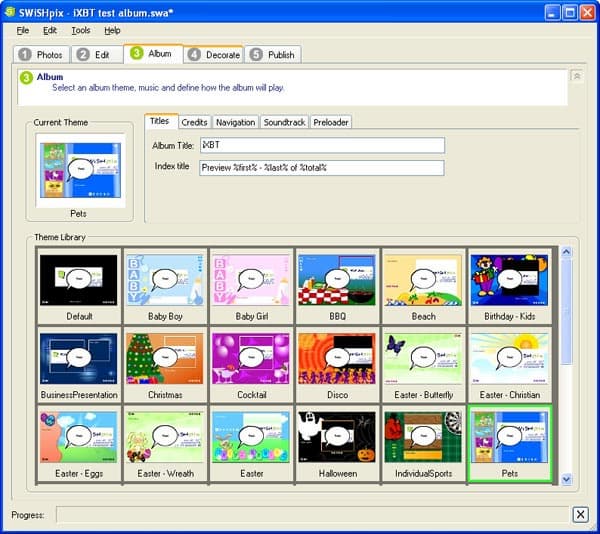Image resolution: width=600 pixels, height=534 pixels.
Task: Choose the Easter - Wreath theme
Action: tap(165, 443)
